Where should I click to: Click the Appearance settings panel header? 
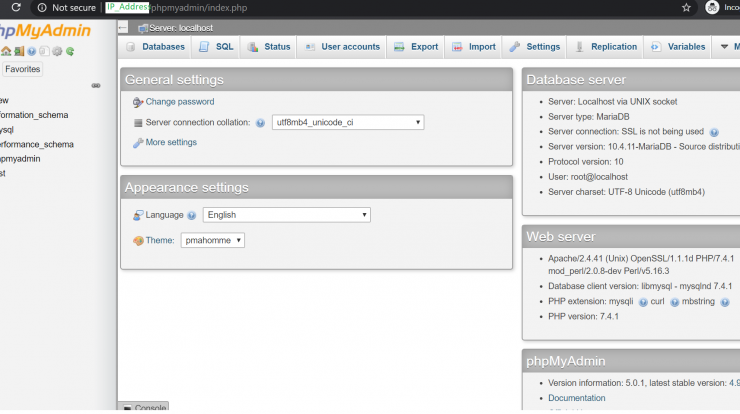pyautogui.click(x=316, y=187)
